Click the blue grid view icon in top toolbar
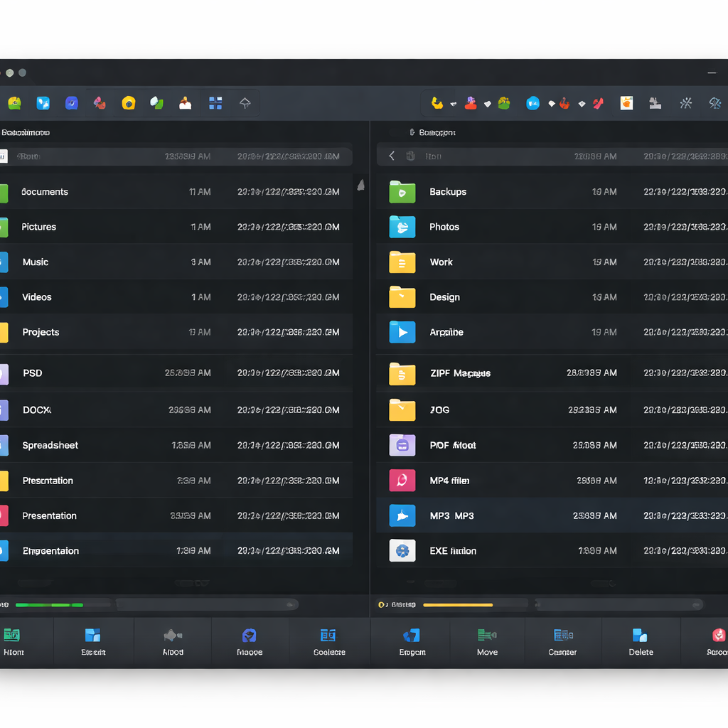Screen dimensions: 728x728 tap(215, 103)
